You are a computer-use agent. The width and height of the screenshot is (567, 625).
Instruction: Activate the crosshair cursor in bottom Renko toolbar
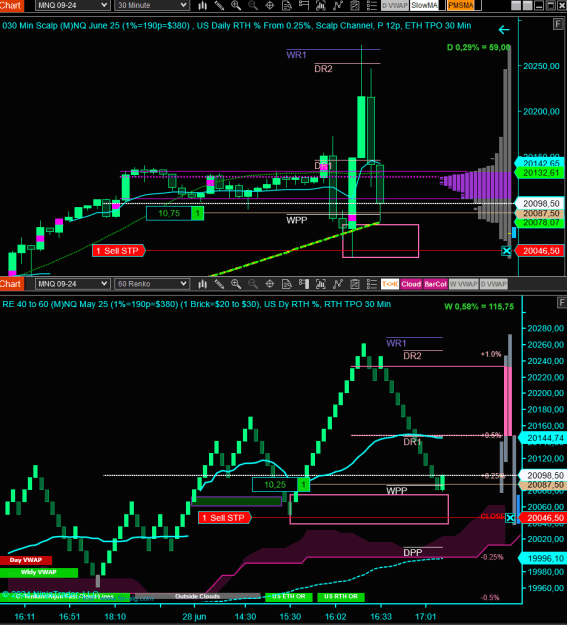[270, 284]
